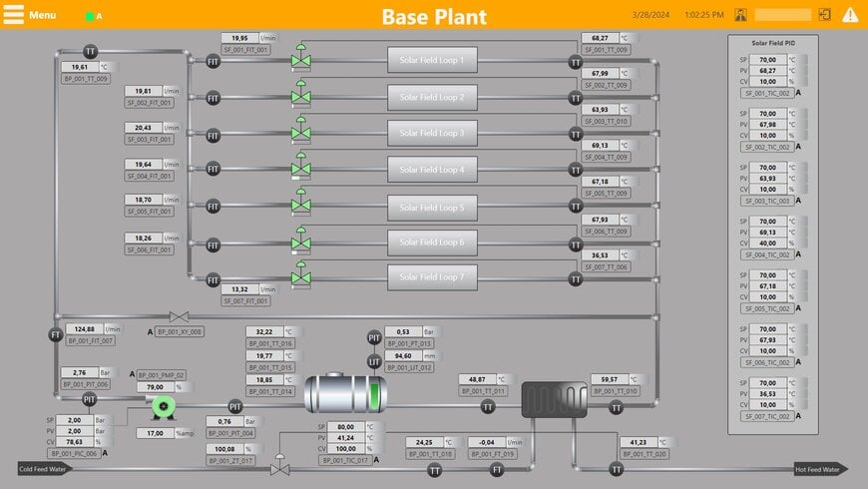
Task: Click the CV 40,00 field of SF_004_TIC_002
Action: 767,244
